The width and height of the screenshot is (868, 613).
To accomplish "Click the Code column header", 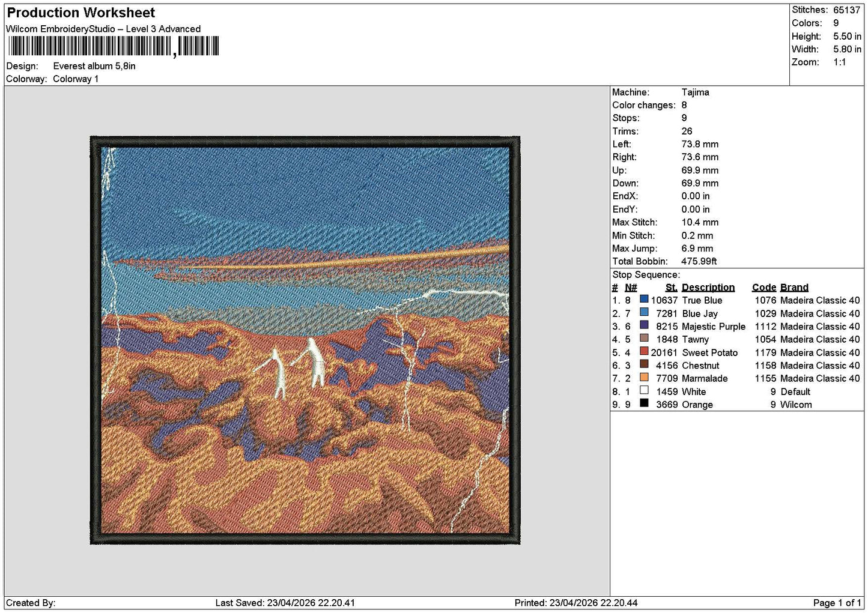I will 764,288.
